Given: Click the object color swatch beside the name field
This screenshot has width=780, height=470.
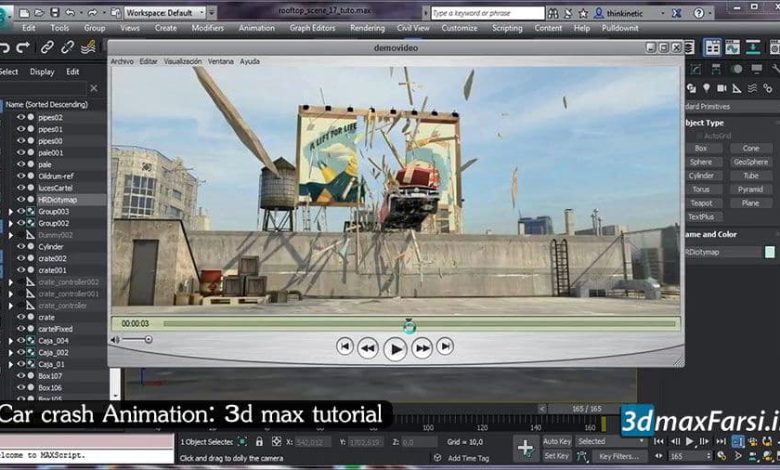Looking at the screenshot, I should click(x=770, y=252).
